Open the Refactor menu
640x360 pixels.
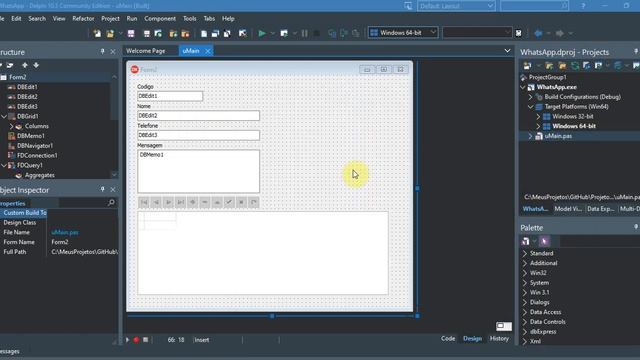pos(83,19)
